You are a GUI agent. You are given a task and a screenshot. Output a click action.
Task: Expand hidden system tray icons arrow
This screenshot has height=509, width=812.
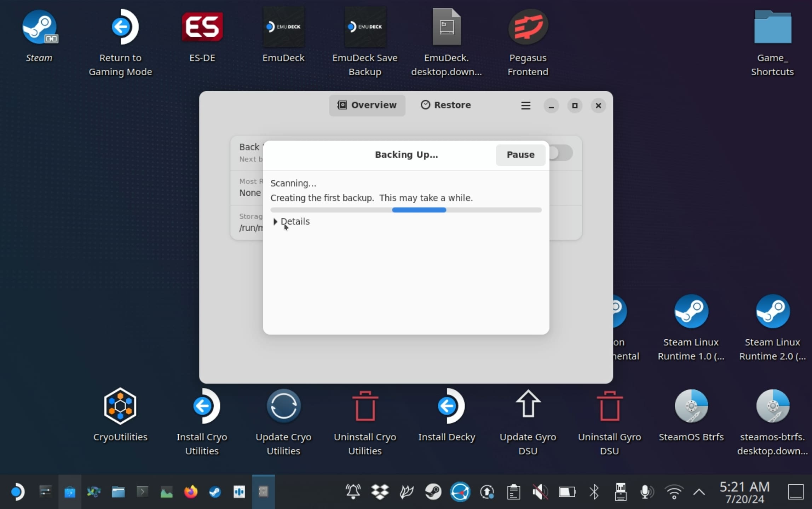point(699,492)
